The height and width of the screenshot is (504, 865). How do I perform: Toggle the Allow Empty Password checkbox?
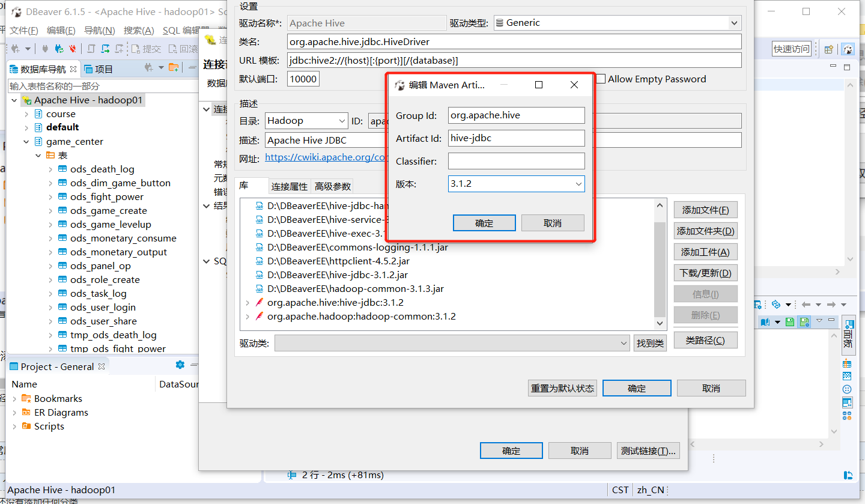tap(601, 79)
